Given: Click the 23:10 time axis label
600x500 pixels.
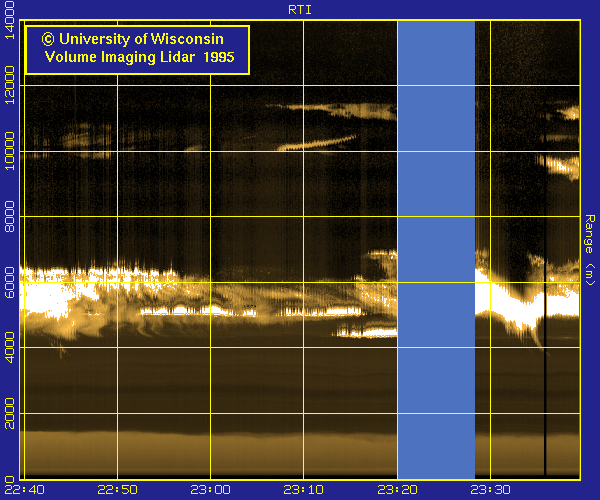Looking at the screenshot, I should pos(303,490).
